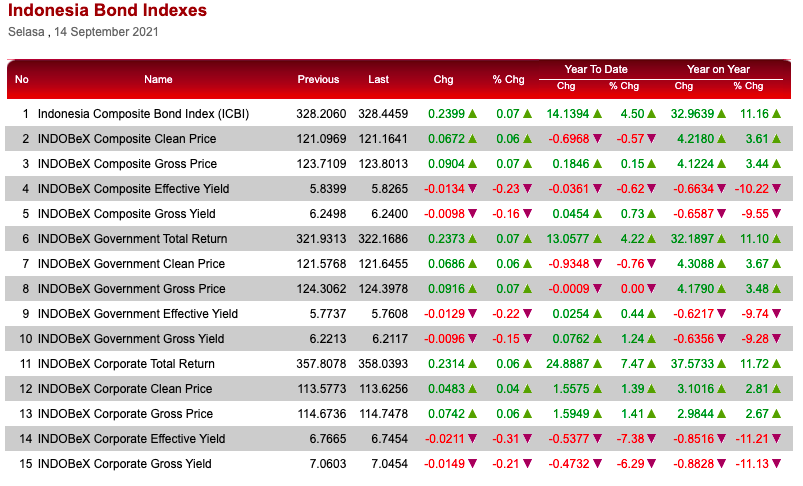Screen dimensions: 803x486
Task: Click the Year on Year header
Action: tap(718, 69)
